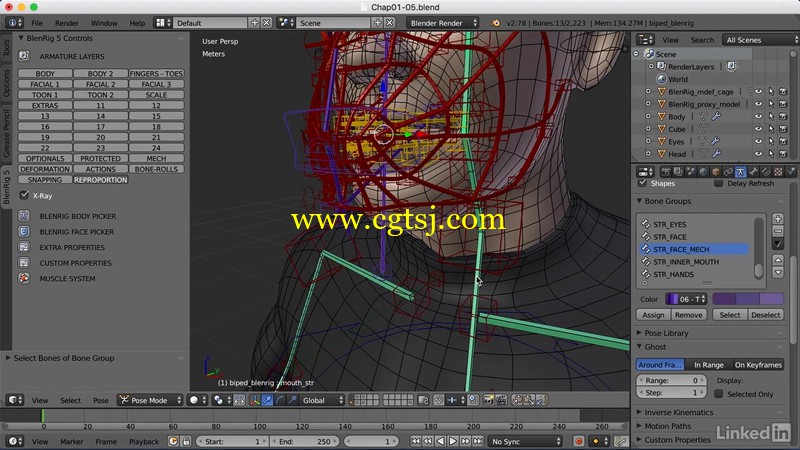Viewport: 800px width, 450px height.
Task: Open the Global orientation dropdown
Action: tap(322, 400)
